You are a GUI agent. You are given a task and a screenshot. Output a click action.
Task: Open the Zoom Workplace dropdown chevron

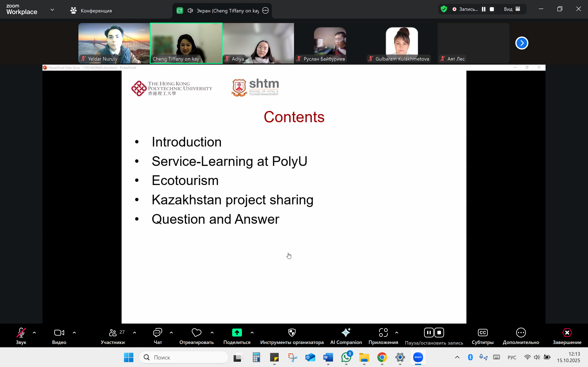pyautogui.click(x=52, y=10)
